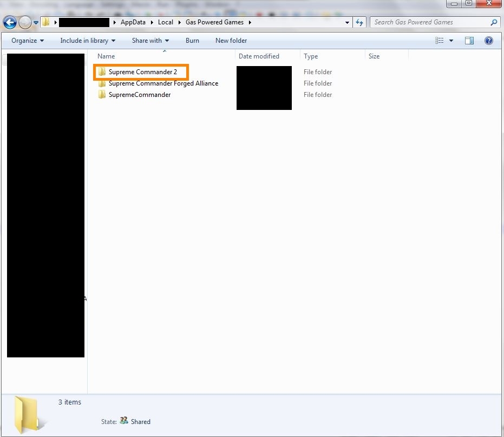Sort by Date modified column header
Viewport: 504px width, 437px height.
(259, 56)
